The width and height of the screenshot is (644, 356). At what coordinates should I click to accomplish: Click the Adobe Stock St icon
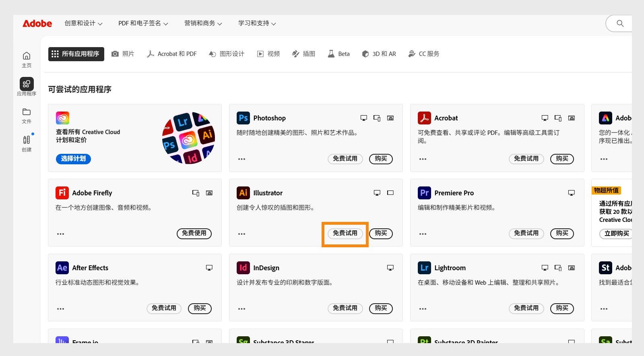tap(605, 268)
